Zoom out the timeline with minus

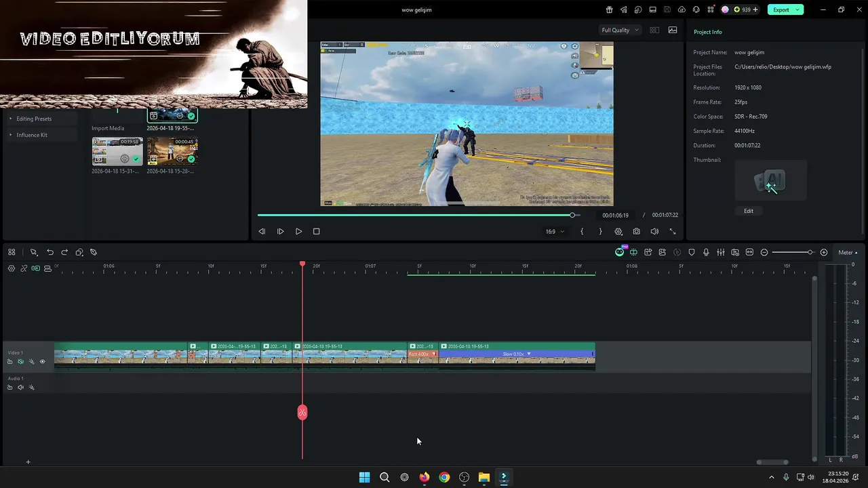click(764, 252)
